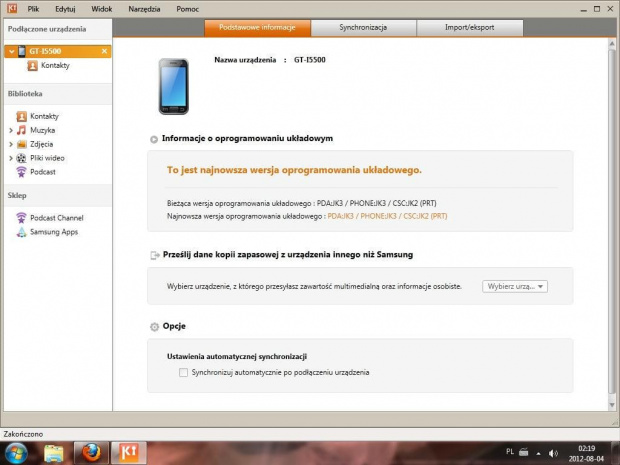Switch to the Kies taskbar button
The height and width of the screenshot is (465, 620).
[x=129, y=453]
